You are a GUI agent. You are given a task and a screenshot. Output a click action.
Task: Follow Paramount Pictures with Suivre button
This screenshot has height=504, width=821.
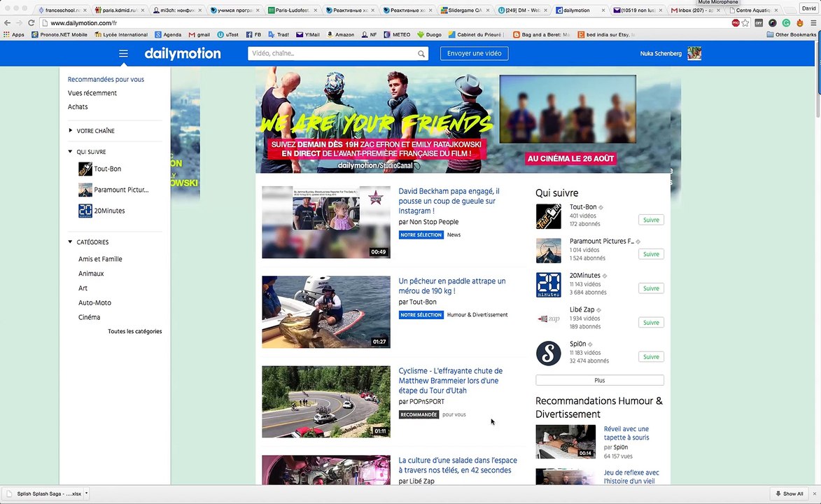click(651, 254)
